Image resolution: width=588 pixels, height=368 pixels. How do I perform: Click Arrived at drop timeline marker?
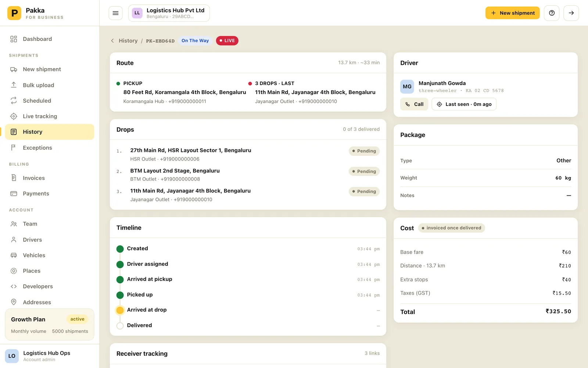(x=120, y=310)
